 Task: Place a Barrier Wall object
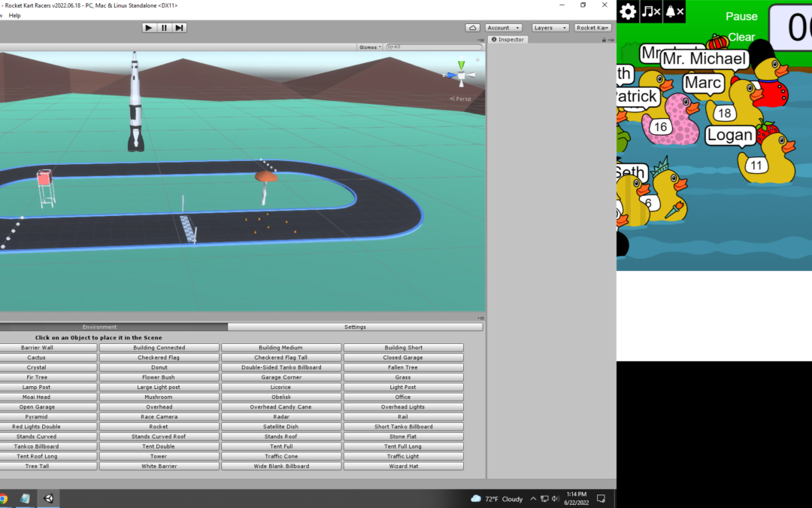tap(48, 348)
